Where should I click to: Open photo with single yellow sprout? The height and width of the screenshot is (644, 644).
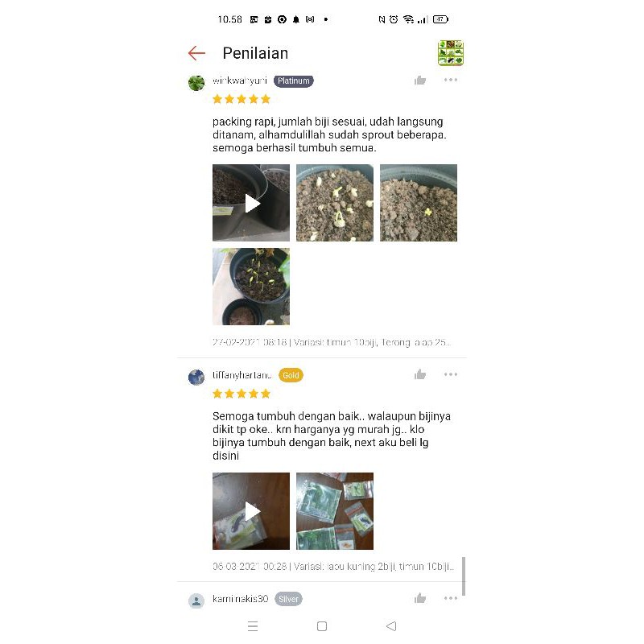pyautogui.click(x=419, y=203)
